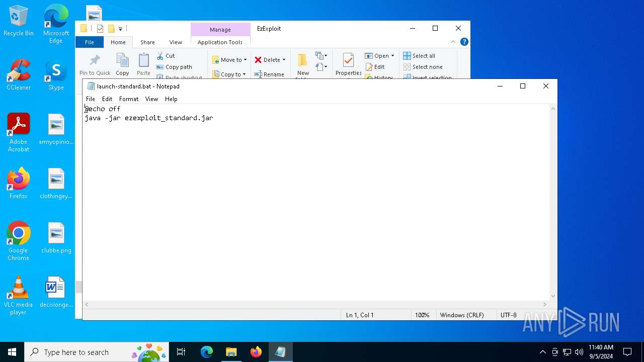This screenshot has height=362, width=644.
Task: Select the armyopinio image file on the desktop
Action: tap(56, 129)
